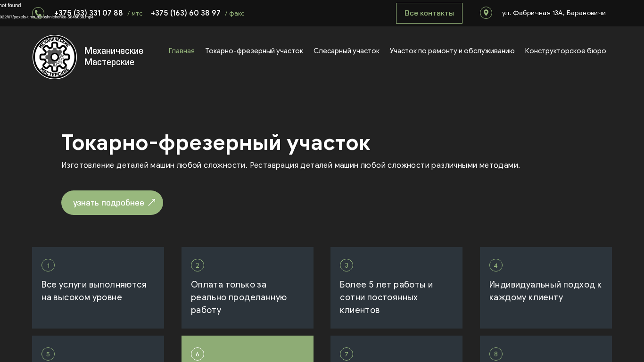644x362 pixels.
Task: Click the numbered circle 4 badge
Action: [495, 265]
